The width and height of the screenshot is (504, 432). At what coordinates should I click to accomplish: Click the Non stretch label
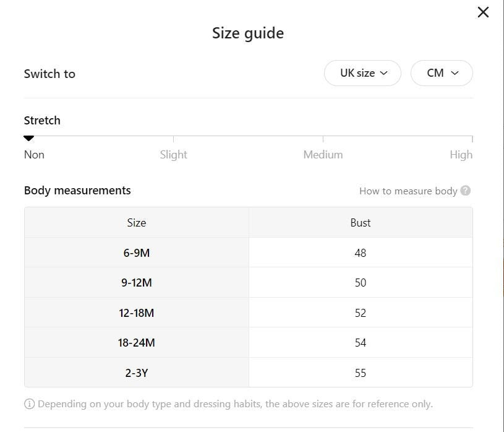pos(34,155)
